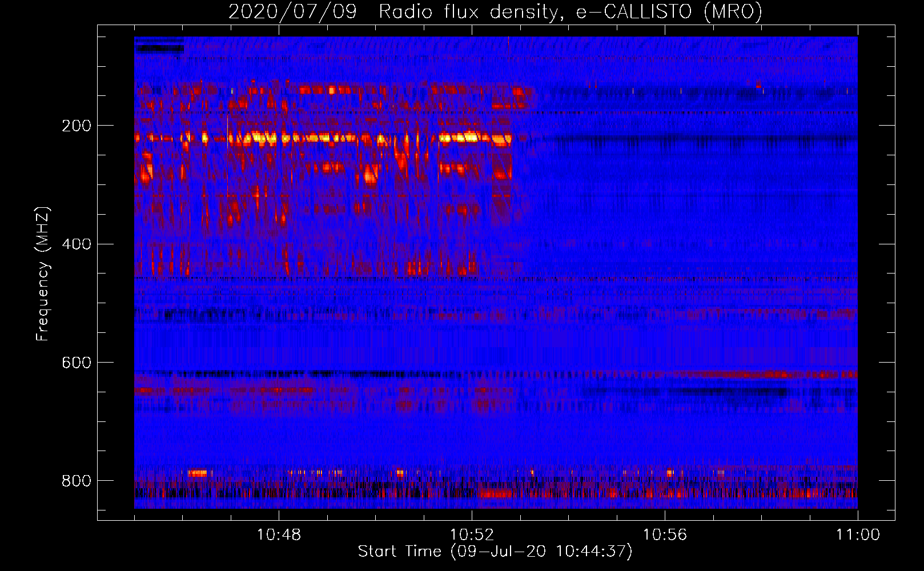Click the 400 frequency tick label
The height and width of the screenshot is (571, 924).
[x=77, y=244]
